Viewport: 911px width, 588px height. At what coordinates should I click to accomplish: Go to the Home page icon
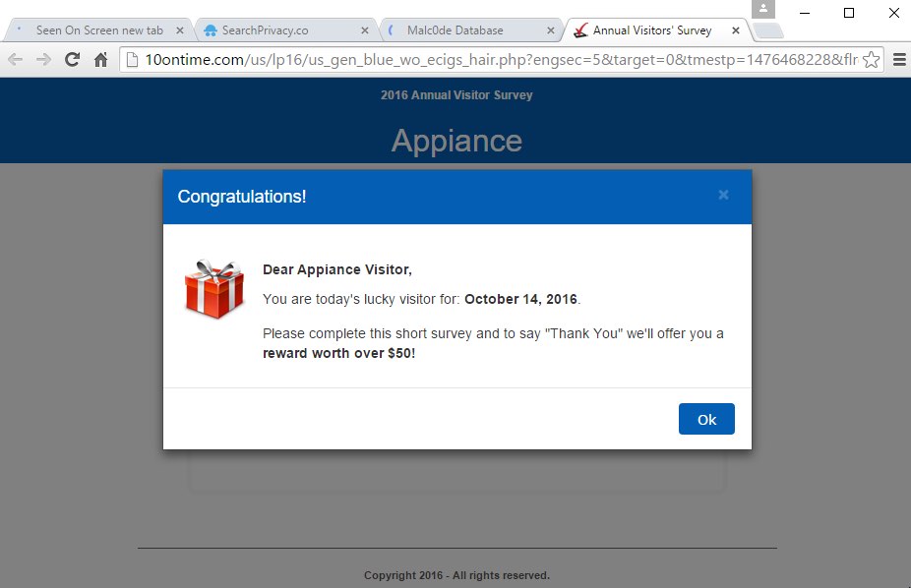pos(100,60)
